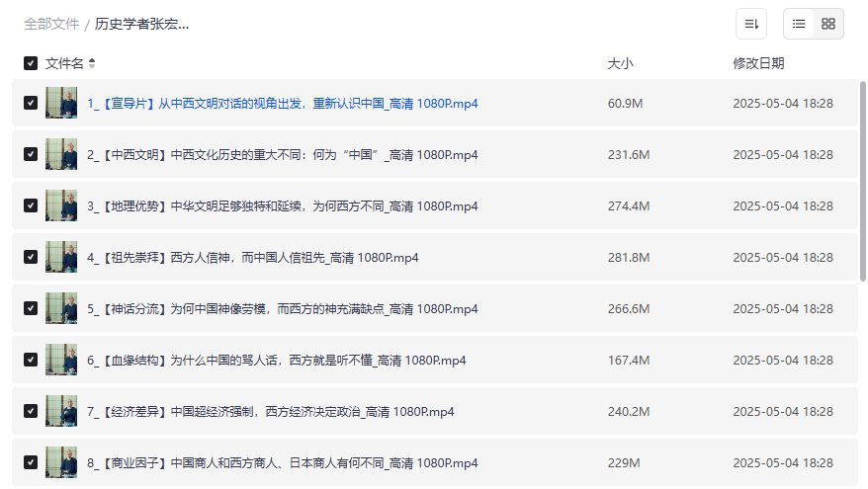Toggle the select-all checkbox beside 文件名
This screenshot has width=868, height=489.
click(x=31, y=63)
